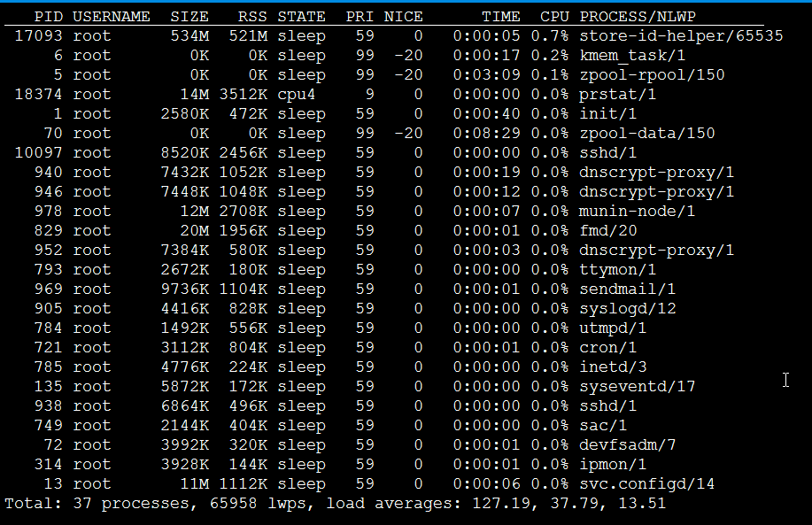Click syseventd/17 process name
Viewport: 812px width, 525px height.
click(638, 387)
